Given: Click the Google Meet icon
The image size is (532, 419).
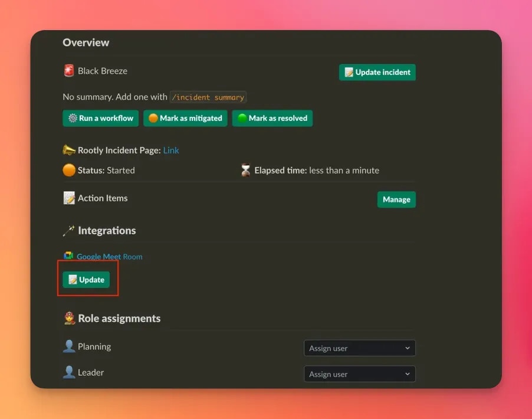Looking at the screenshot, I should point(68,256).
